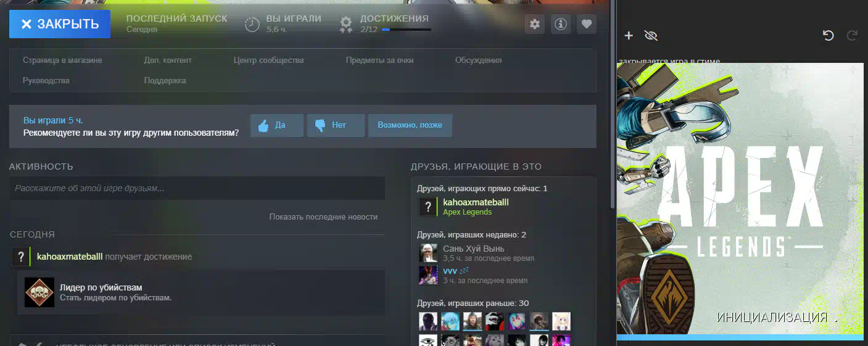Click the last avatar in first friends row

(x=561, y=321)
